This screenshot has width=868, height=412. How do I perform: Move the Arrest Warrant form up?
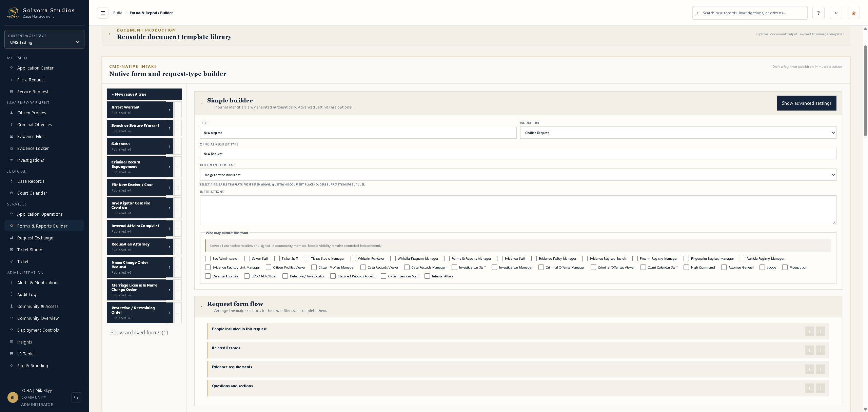tap(170, 110)
